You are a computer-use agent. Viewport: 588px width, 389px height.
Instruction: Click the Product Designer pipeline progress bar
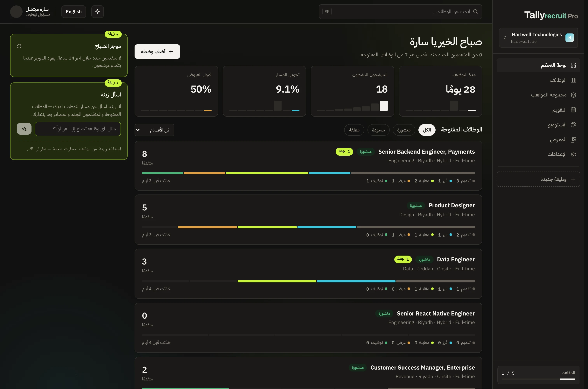tap(308, 227)
